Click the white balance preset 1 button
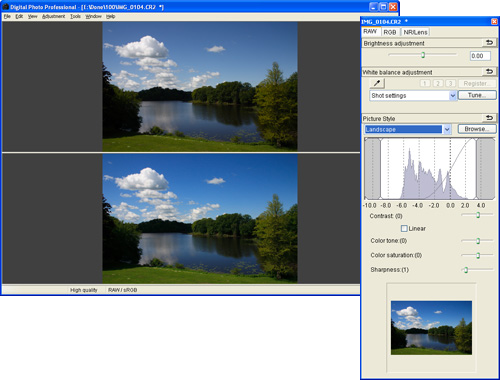 (x=425, y=83)
